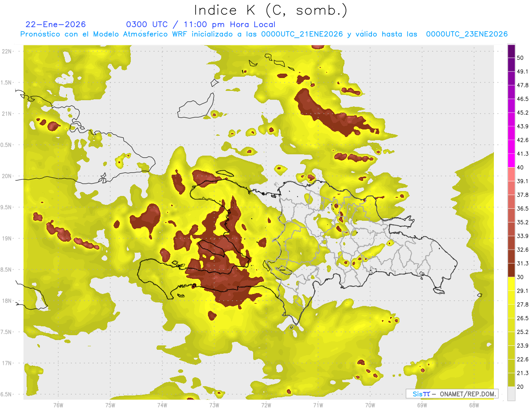The height and width of the screenshot is (411, 532).
Task: Click color scale value "25.2"
Action: click(523, 332)
